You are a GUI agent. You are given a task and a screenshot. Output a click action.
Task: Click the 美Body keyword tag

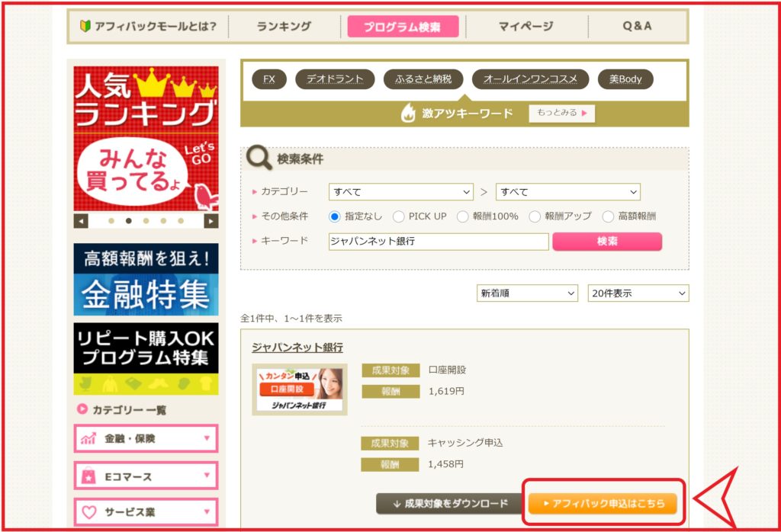click(x=625, y=79)
